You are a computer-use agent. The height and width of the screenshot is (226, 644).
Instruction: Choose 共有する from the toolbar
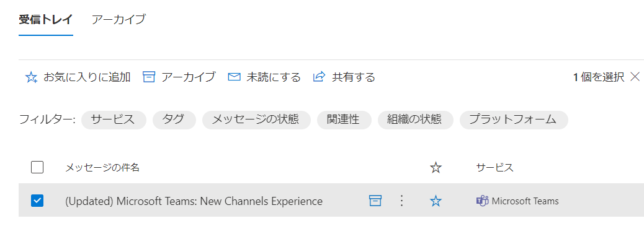(354, 77)
